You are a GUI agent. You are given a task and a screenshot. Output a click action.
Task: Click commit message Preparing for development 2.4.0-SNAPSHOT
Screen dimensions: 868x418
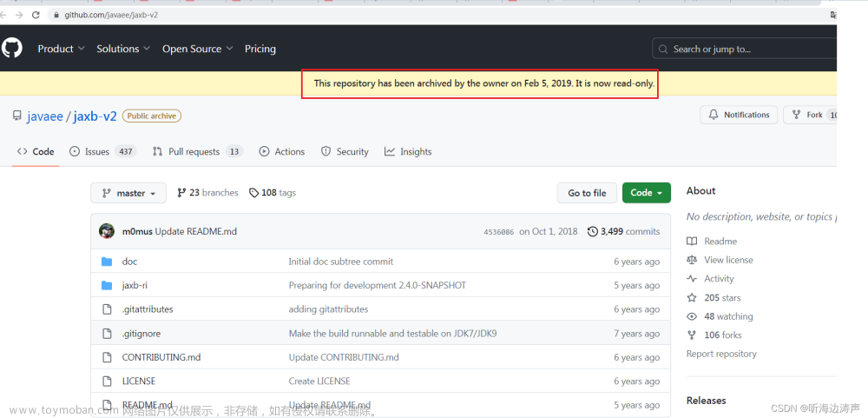coord(378,286)
